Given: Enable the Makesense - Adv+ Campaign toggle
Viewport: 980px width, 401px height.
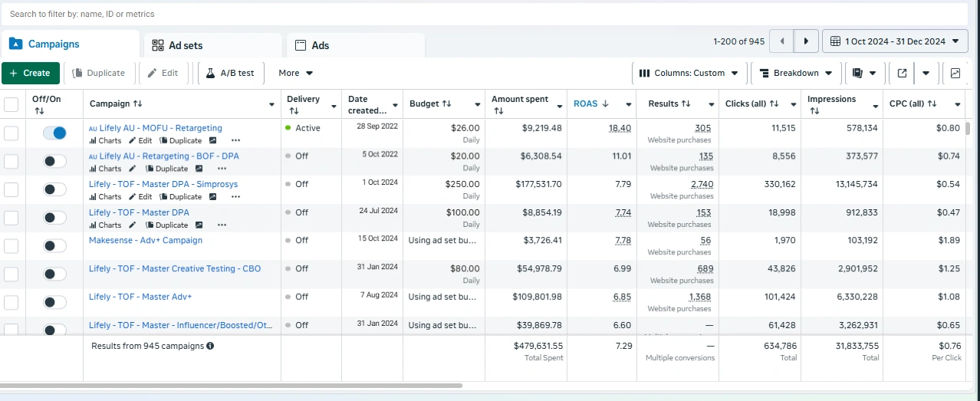Looking at the screenshot, I should [54, 245].
